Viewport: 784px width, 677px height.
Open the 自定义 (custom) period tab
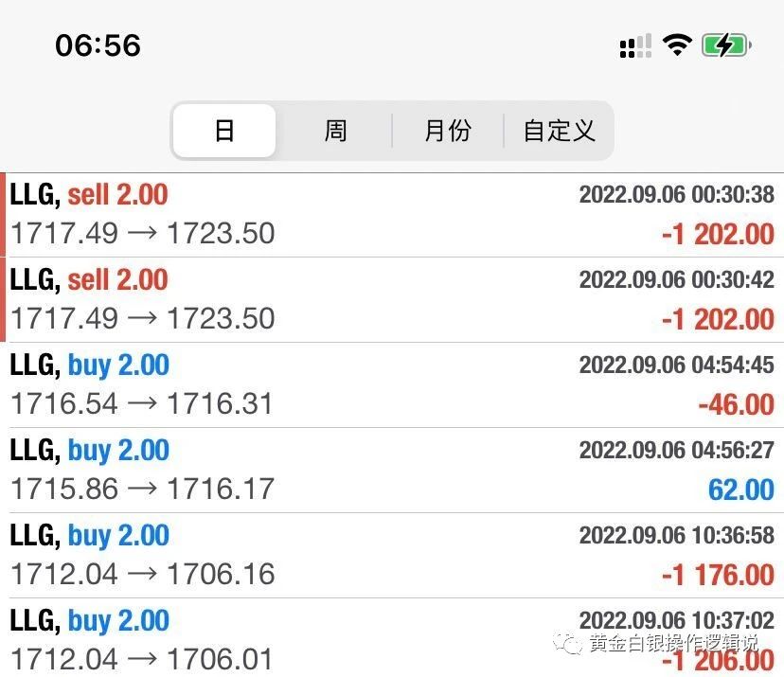(559, 131)
